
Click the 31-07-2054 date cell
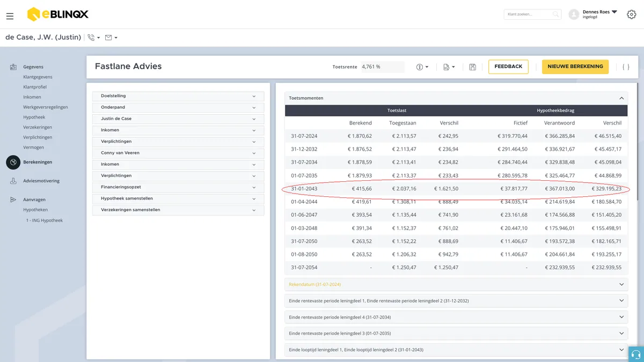(304, 267)
